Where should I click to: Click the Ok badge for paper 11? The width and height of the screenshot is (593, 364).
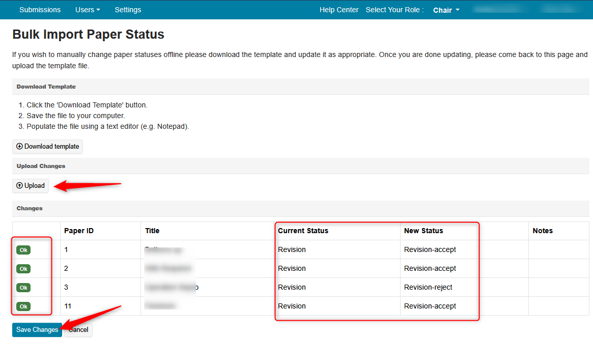click(x=23, y=306)
